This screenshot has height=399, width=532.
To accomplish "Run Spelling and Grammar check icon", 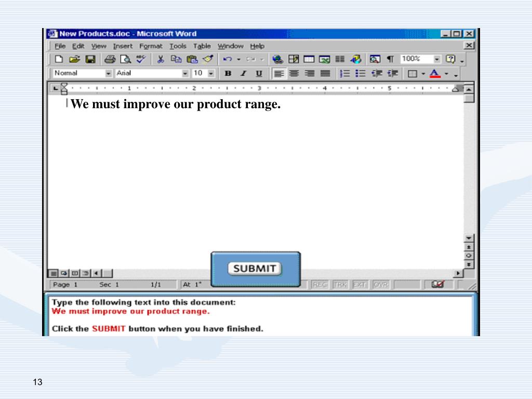I will tap(141, 59).
